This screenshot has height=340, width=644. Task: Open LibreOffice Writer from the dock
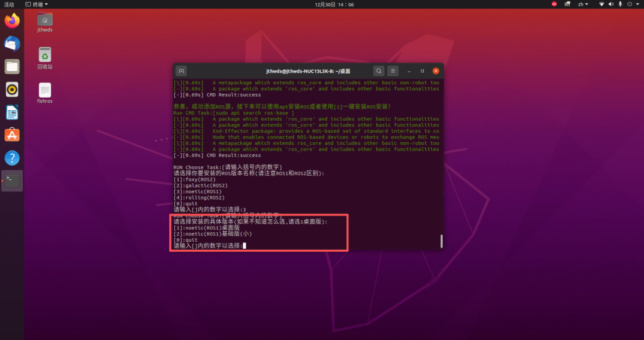coord(12,112)
